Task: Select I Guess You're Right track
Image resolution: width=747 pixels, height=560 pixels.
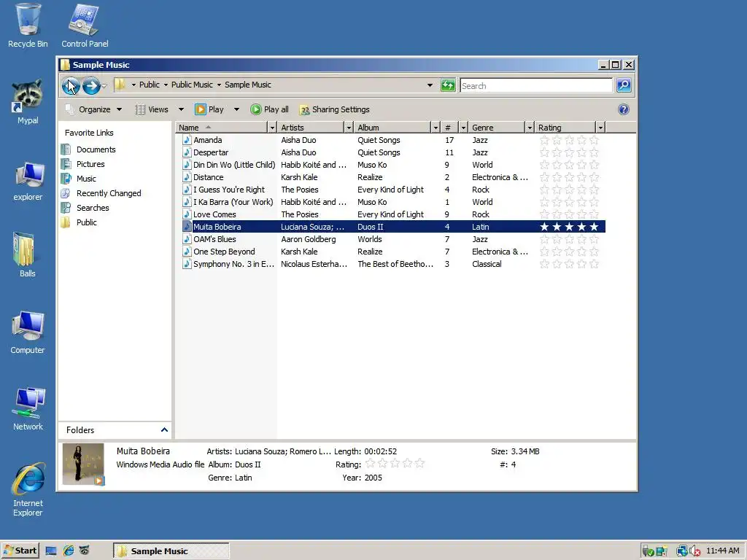Action: click(x=228, y=190)
